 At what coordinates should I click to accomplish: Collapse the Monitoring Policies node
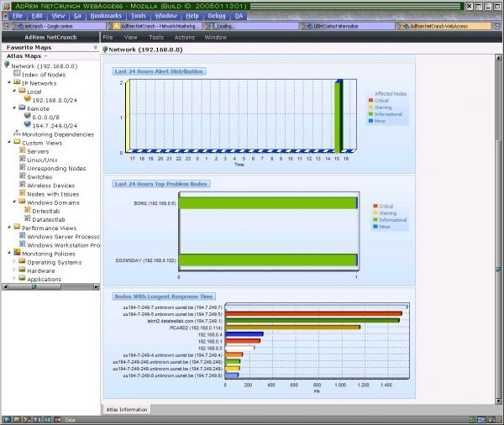coord(9,253)
